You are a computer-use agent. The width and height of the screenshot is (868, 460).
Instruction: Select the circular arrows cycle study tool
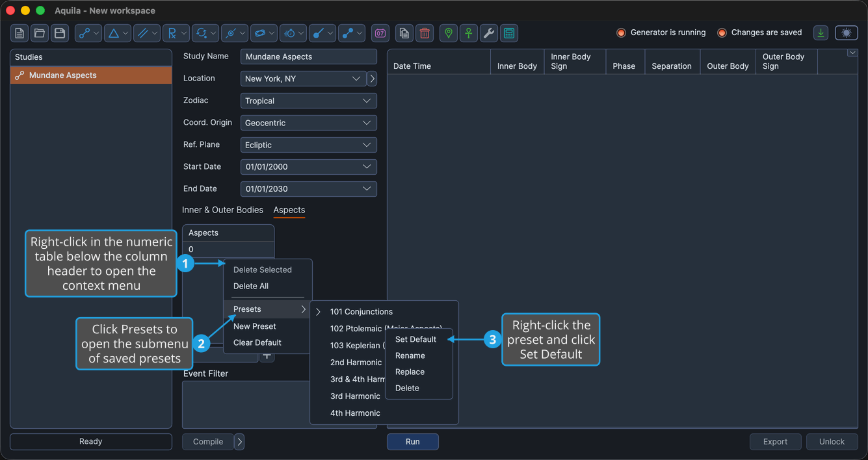[201, 33]
